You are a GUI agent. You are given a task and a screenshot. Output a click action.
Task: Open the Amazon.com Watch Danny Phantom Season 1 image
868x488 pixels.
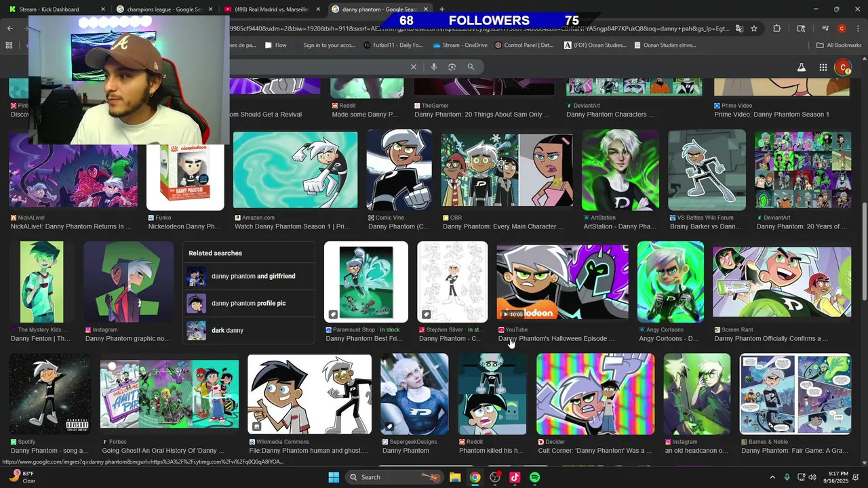295,169
